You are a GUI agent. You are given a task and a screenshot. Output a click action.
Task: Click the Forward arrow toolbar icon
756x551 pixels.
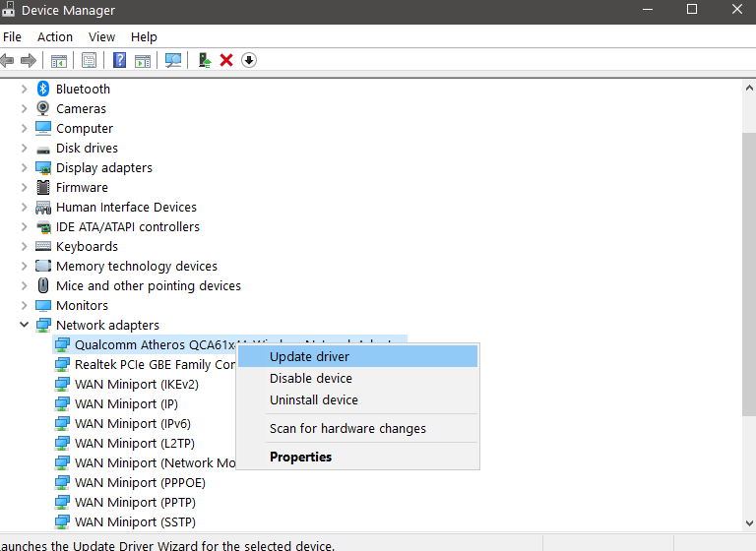coord(29,60)
